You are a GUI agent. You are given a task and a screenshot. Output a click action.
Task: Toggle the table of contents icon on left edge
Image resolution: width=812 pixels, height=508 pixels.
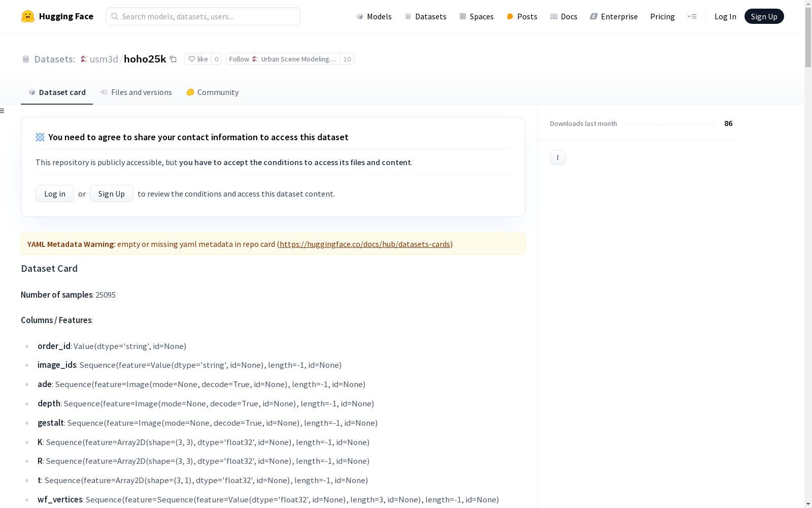[x=3, y=111]
